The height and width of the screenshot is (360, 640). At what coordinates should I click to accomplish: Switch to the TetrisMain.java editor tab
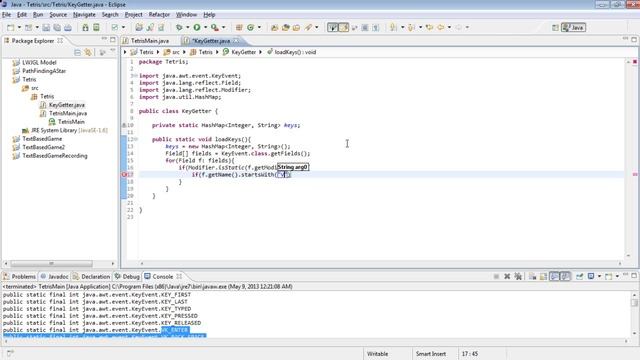[150, 41]
